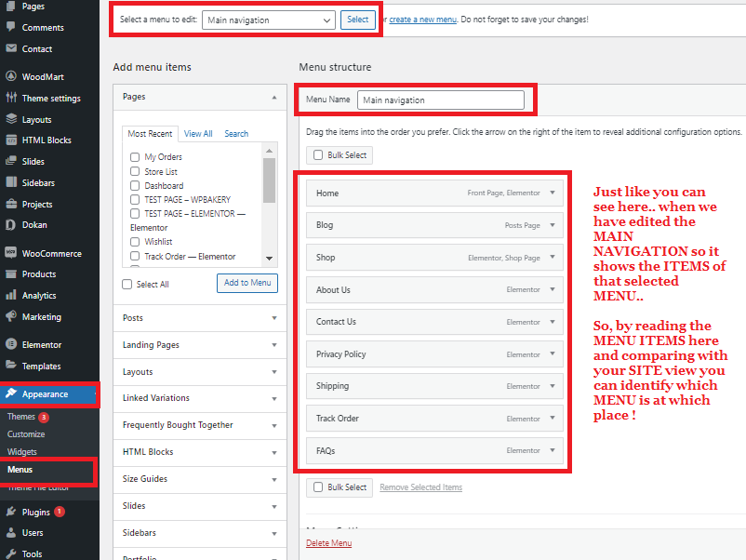Click the Slides icon in the sidebar
This screenshot has width=746, height=560.
[11, 161]
